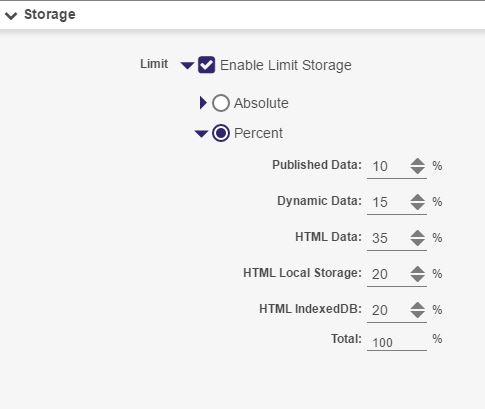Decrease Dynamic Data percent with down arrow
The image size is (485, 409).
[x=417, y=206]
